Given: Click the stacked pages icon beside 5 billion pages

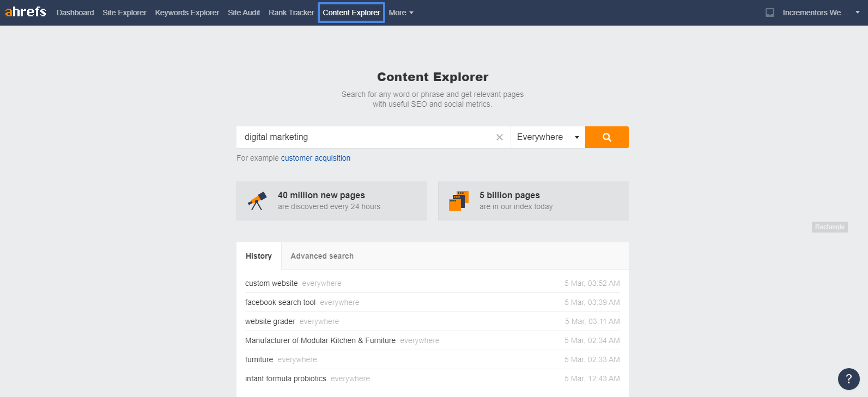Looking at the screenshot, I should pyautogui.click(x=459, y=201).
